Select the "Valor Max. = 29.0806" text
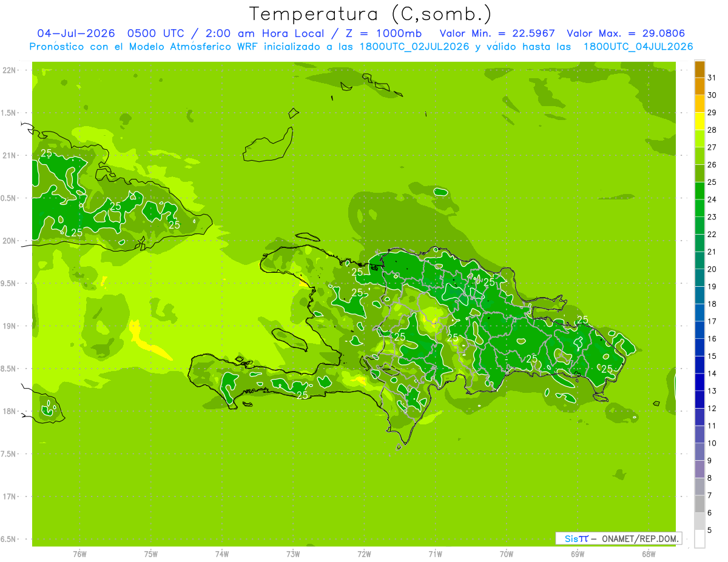Image resolution: width=728 pixels, height=562 pixels. tap(626, 33)
